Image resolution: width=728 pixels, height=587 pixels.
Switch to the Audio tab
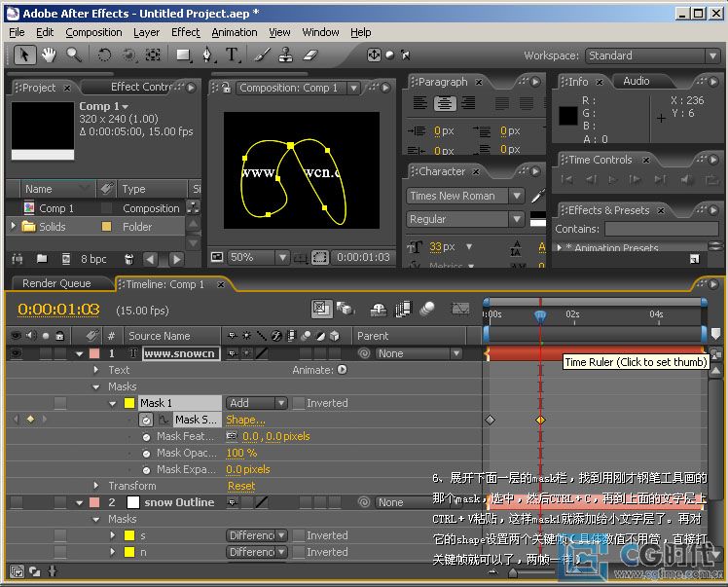[x=637, y=81]
